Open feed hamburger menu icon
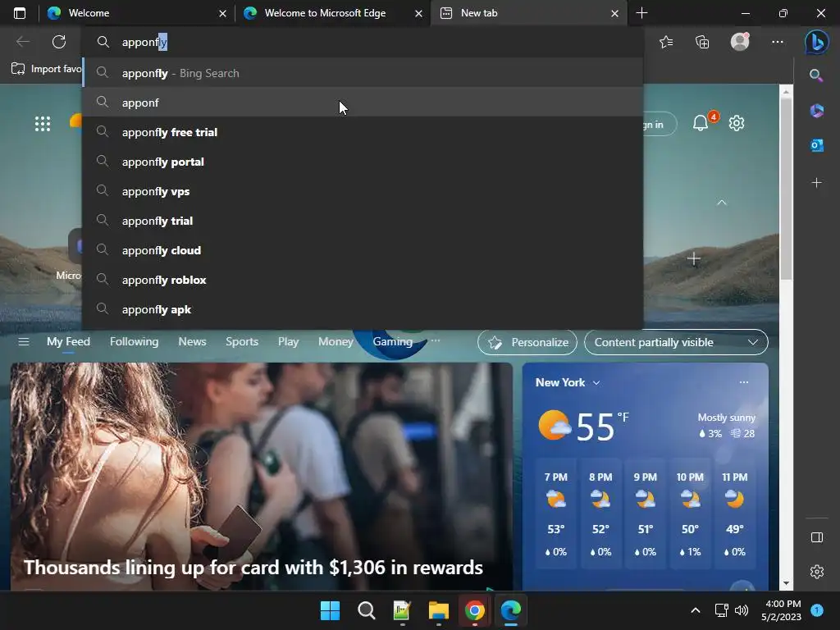 (x=24, y=342)
